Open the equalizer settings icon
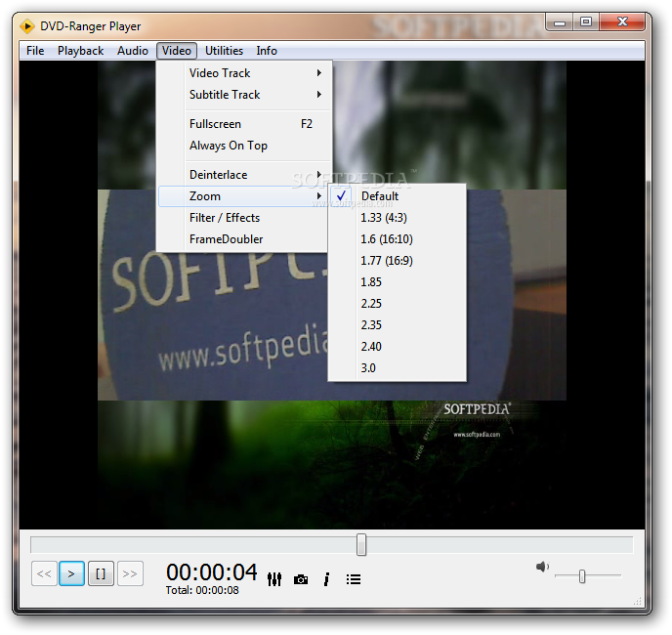 274,579
